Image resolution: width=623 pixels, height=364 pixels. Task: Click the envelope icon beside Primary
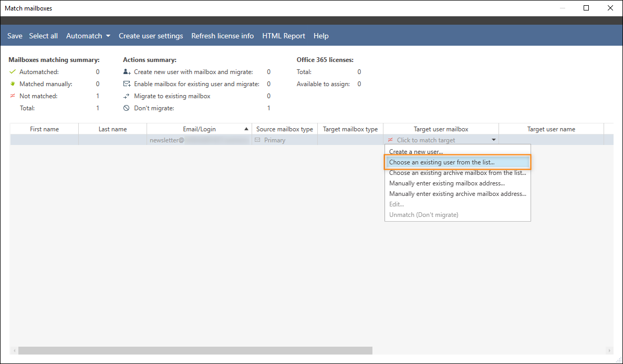[x=257, y=140]
